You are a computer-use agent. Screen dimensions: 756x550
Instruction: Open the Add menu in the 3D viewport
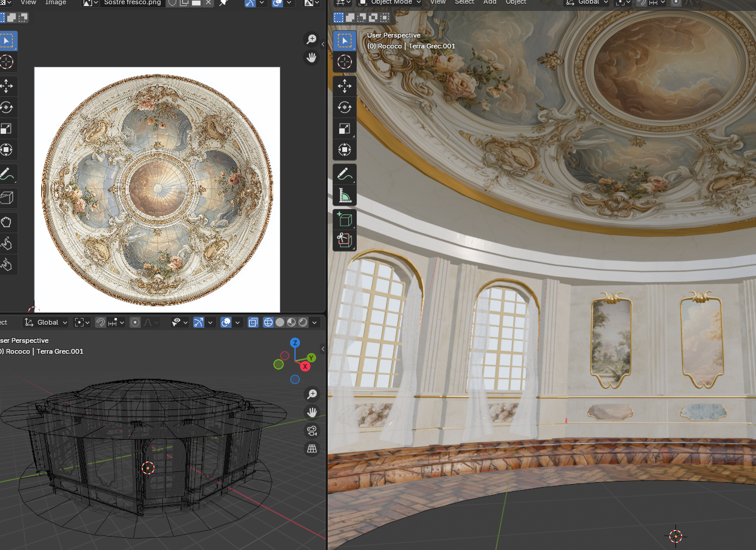click(x=489, y=2)
